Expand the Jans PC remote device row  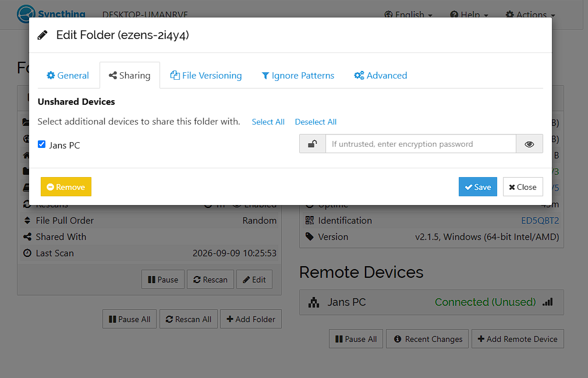pos(431,302)
